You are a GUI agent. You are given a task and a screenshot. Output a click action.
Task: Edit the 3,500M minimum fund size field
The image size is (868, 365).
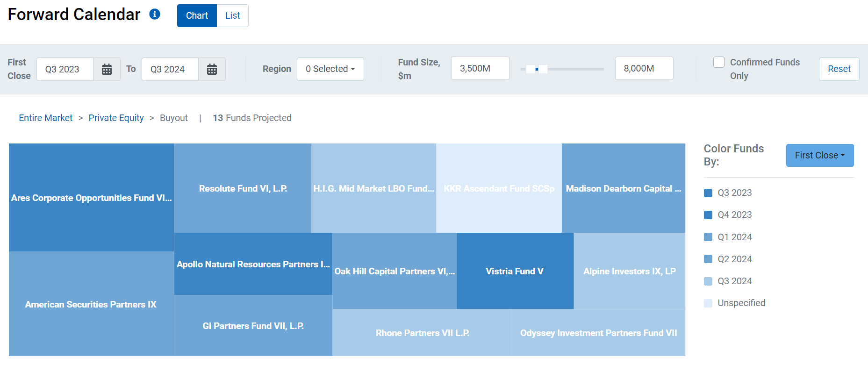[x=480, y=68]
